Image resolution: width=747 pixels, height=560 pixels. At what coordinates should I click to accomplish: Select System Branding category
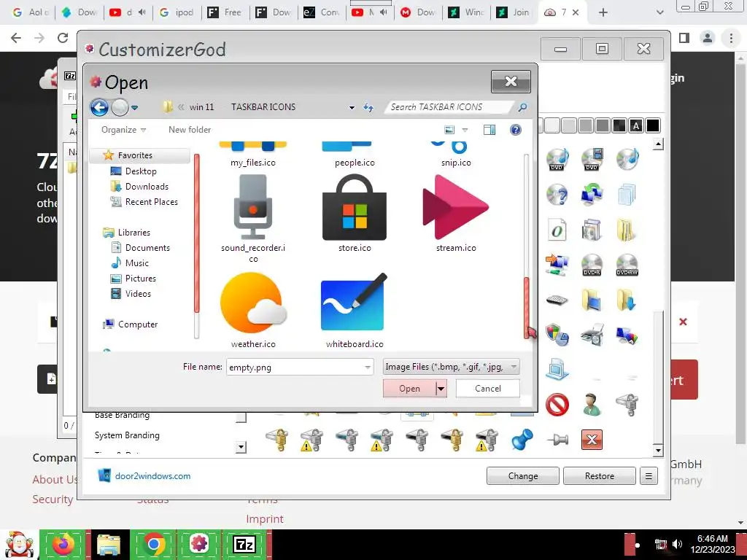pyautogui.click(x=127, y=435)
